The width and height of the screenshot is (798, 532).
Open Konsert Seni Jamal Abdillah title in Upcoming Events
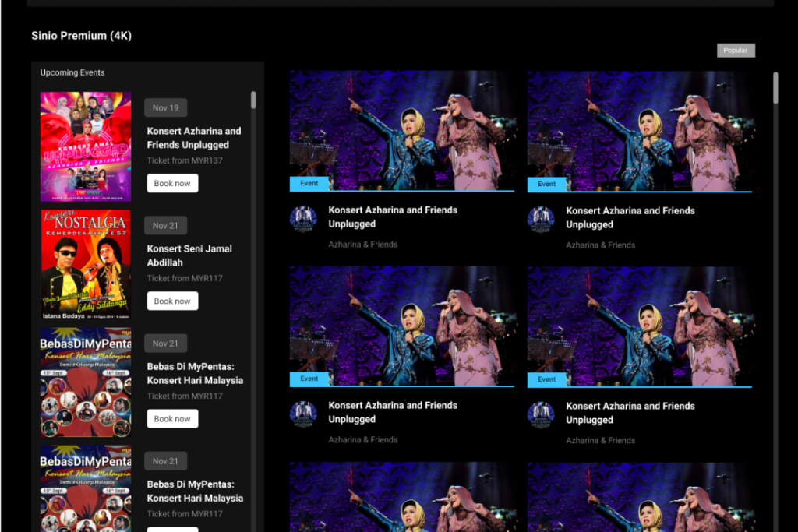click(x=189, y=255)
